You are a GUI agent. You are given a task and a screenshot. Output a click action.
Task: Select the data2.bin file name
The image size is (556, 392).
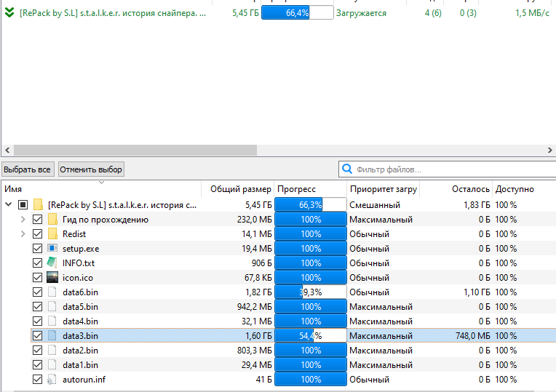pyautogui.click(x=80, y=350)
